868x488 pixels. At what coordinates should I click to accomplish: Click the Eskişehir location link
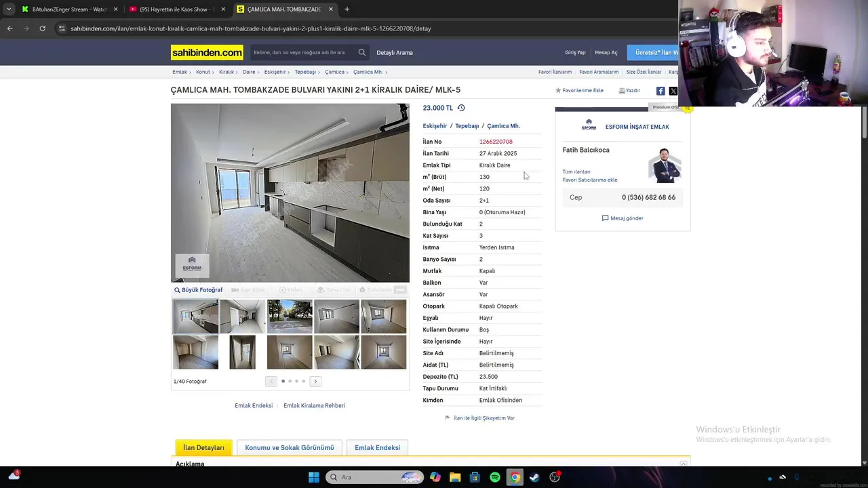tap(435, 126)
